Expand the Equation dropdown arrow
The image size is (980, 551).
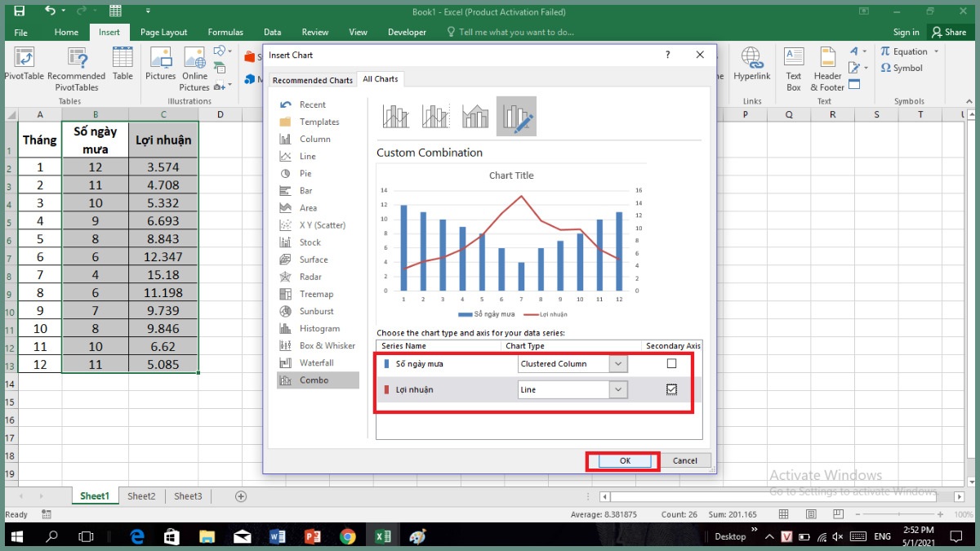point(936,51)
